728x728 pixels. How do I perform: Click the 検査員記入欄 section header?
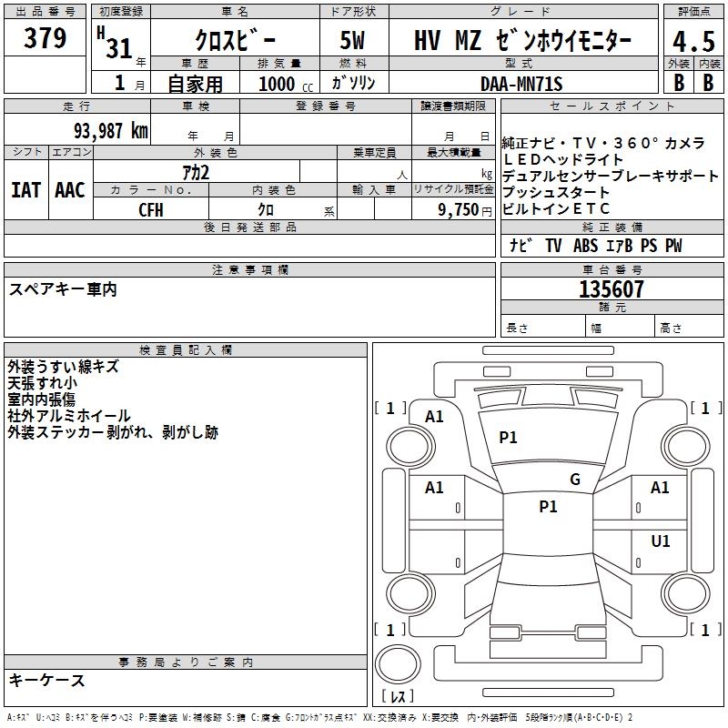point(186,350)
